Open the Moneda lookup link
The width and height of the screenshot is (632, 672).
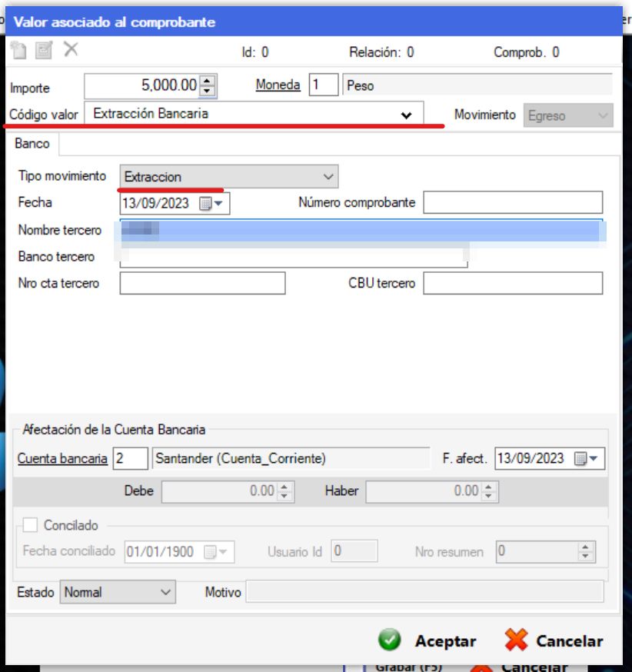point(278,85)
